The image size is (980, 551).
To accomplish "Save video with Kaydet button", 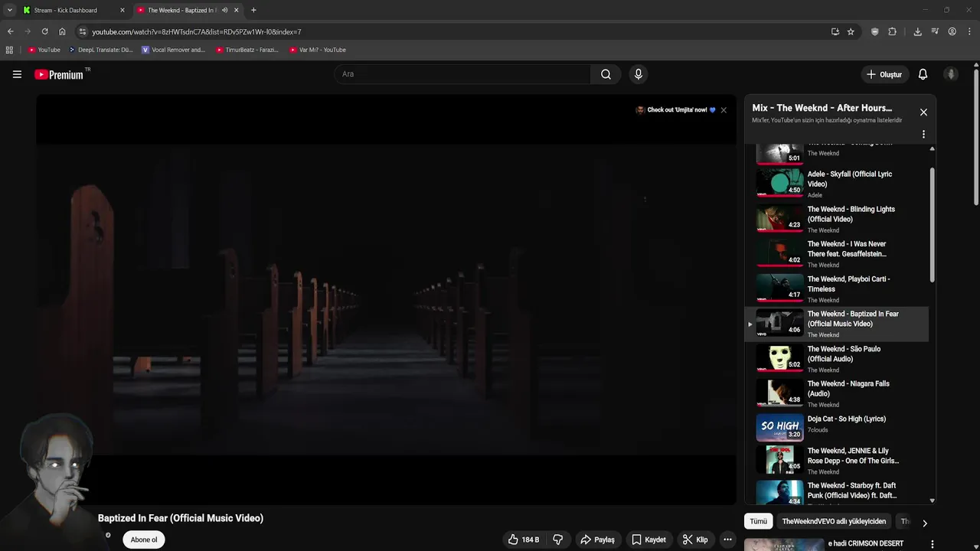I will [648, 540].
